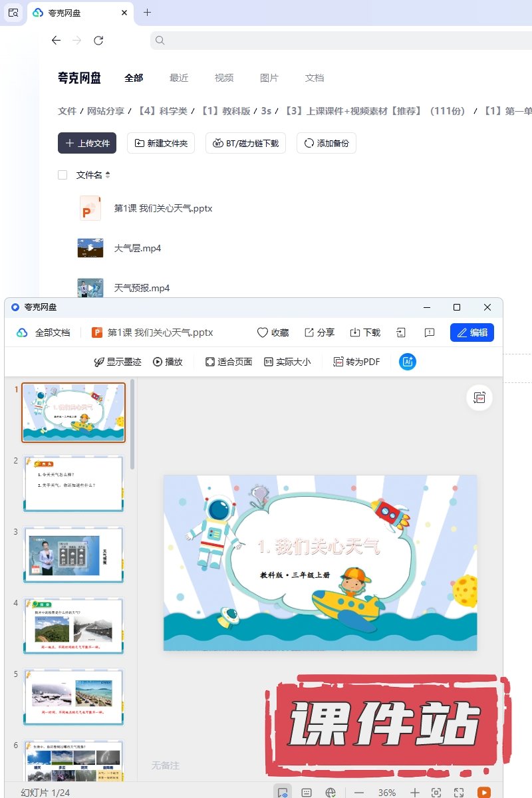The image size is (532, 798).
Task: Expand the 3s breadcrumb folder
Action: click(x=266, y=111)
